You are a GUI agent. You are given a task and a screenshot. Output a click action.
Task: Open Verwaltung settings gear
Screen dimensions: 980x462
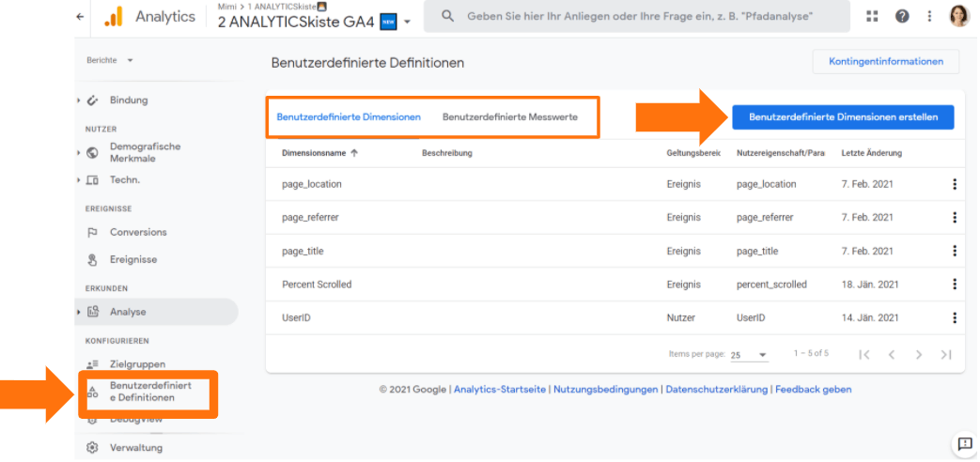pos(93,448)
